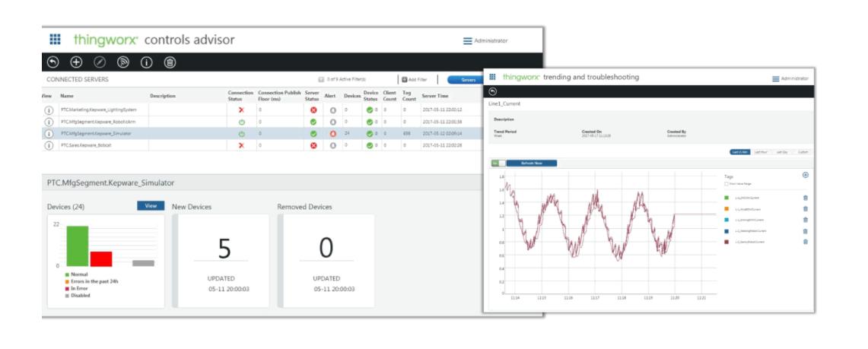View details of Kepware_Bobcat row info icon
Viewport: 868px width, 349px height.
coord(49,145)
